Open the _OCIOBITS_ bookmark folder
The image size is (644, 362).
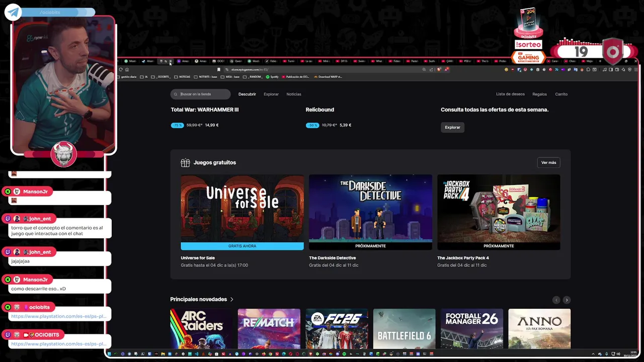161,77
